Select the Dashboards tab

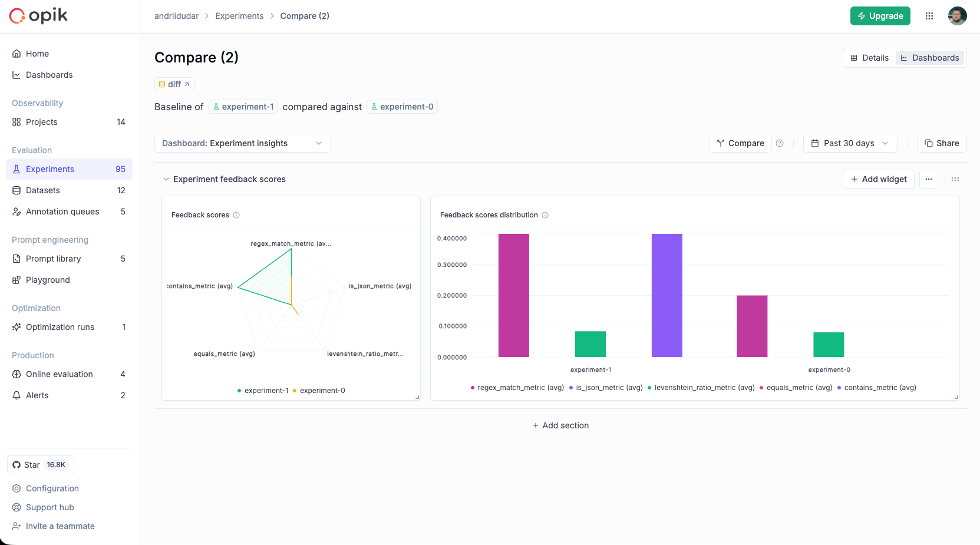click(x=930, y=58)
